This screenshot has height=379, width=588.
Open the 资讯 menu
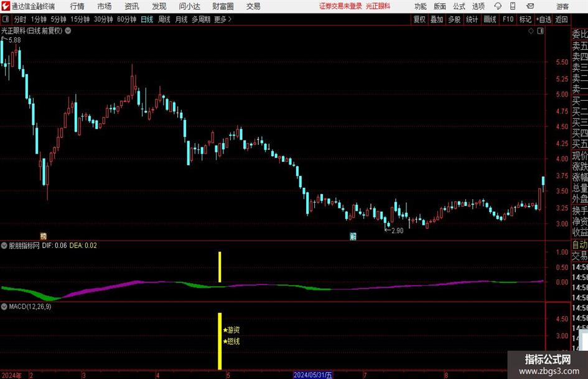click(132, 6)
